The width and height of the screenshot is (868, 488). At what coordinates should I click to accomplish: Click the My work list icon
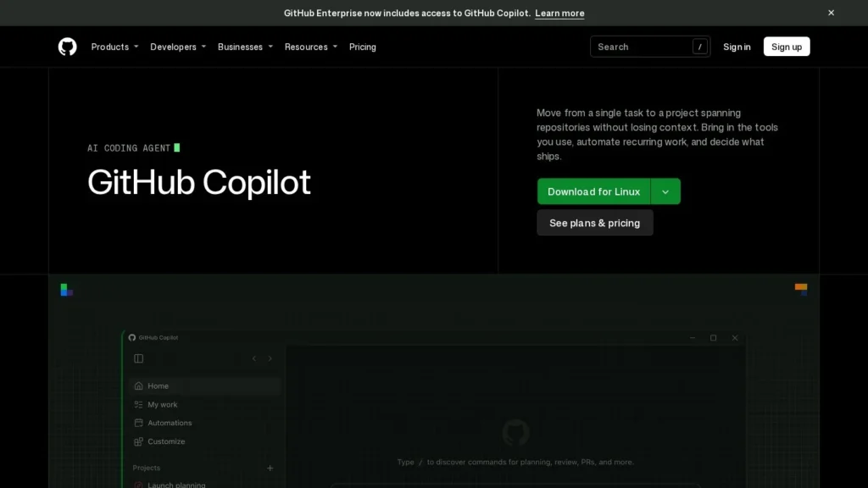coord(138,404)
